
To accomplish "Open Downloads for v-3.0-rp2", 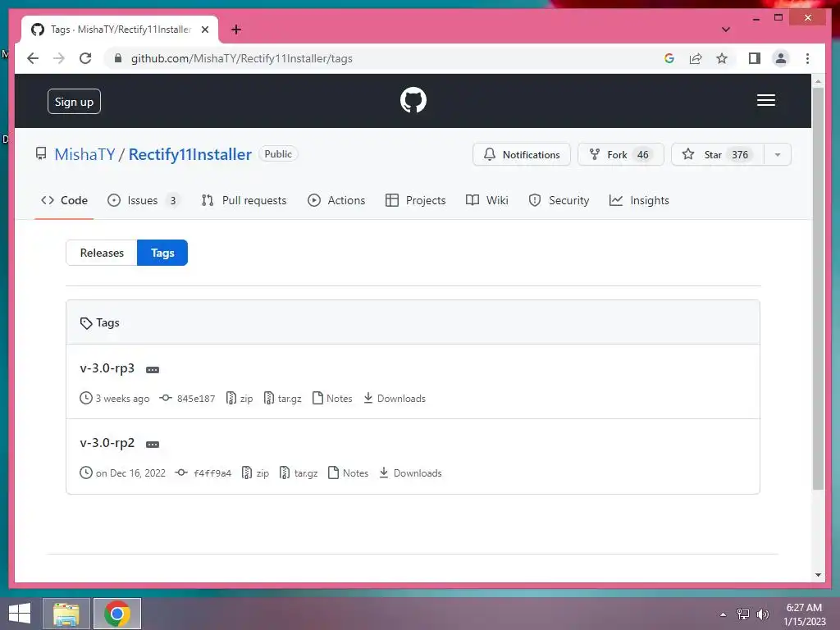I will 410,473.
